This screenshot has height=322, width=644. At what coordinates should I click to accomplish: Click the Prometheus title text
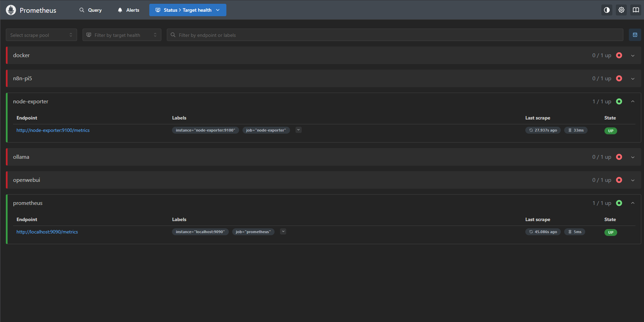pos(38,10)
